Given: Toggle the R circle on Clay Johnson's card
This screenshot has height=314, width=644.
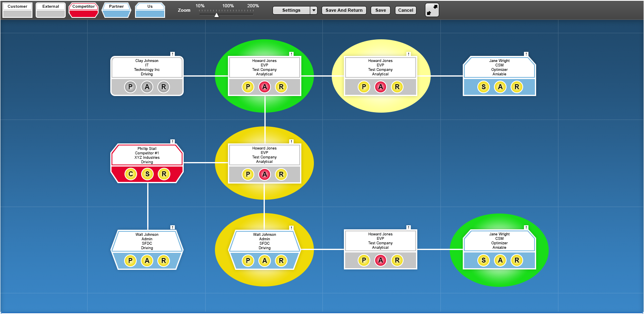Looking at the screenshot, I should 163,87.
